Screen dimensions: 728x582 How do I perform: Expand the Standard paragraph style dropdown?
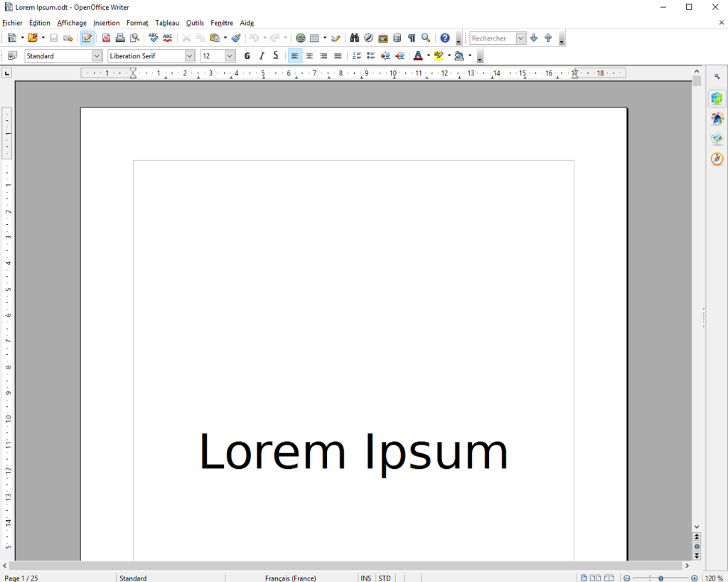(x=97, y=56)
